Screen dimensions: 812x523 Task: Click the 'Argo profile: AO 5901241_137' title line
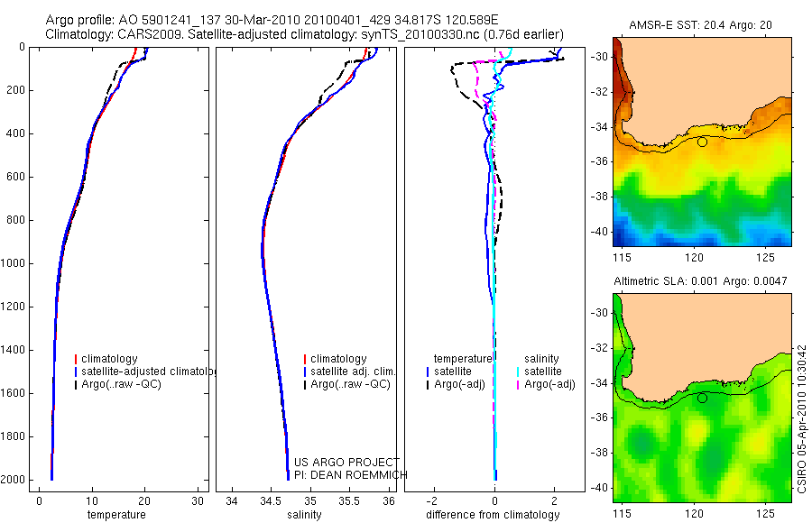click(x=272, y=20)
